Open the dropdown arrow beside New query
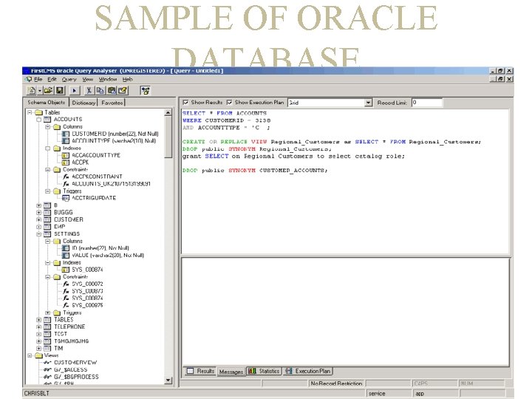Image resolution: width=532 pixels, height=399 pixels. point(40,91)
